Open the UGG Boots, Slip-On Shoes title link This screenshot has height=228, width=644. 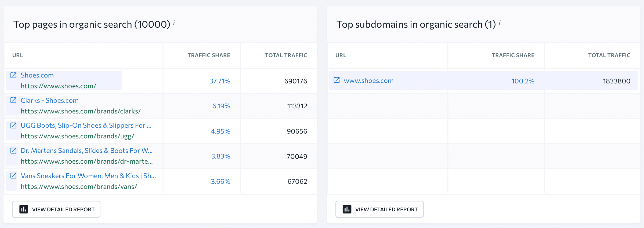86,125
